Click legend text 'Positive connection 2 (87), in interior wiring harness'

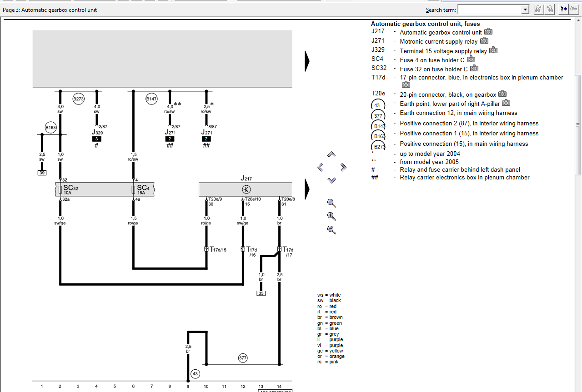(x=469, y=124)
